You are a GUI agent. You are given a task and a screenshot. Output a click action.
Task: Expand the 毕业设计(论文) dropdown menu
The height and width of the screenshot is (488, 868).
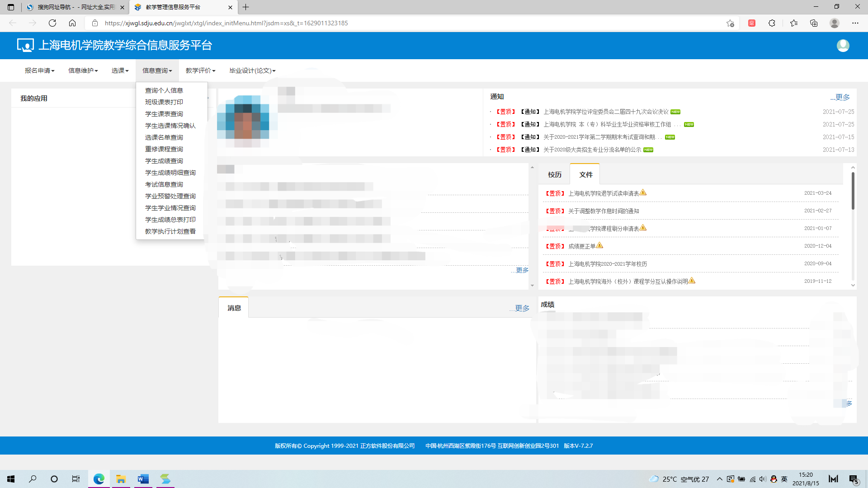(252, 70)
